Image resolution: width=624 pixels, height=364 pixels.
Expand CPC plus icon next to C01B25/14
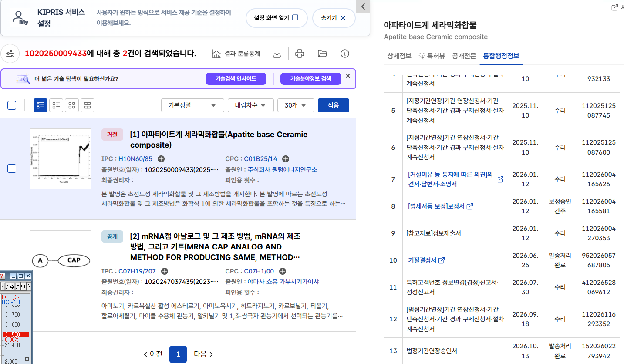tap(286, 159)
